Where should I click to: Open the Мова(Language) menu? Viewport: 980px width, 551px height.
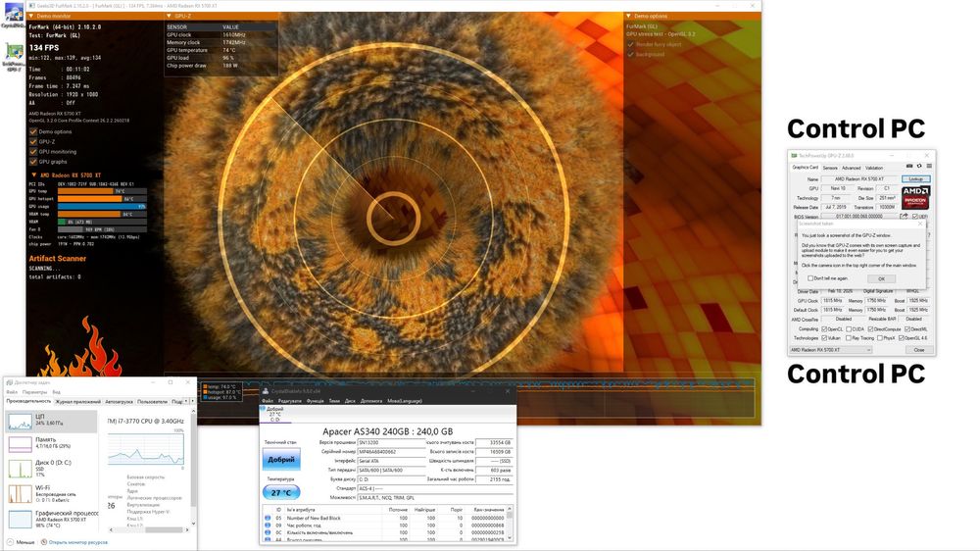coord(405,401)
